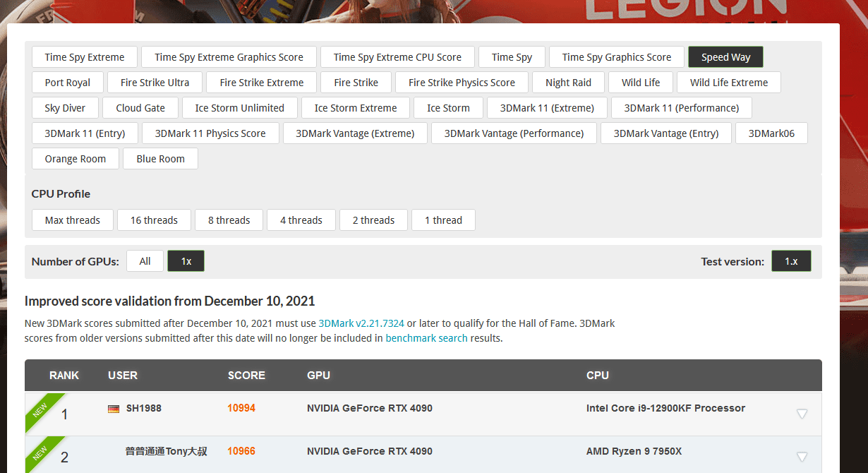Choose Wild Life Extreme

[729, 83]
